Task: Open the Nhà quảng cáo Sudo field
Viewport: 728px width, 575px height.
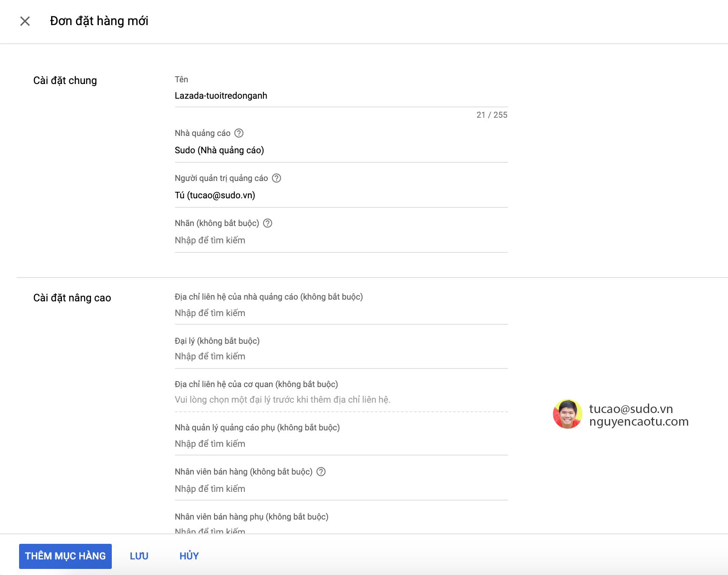Action: tap(341, 151)
